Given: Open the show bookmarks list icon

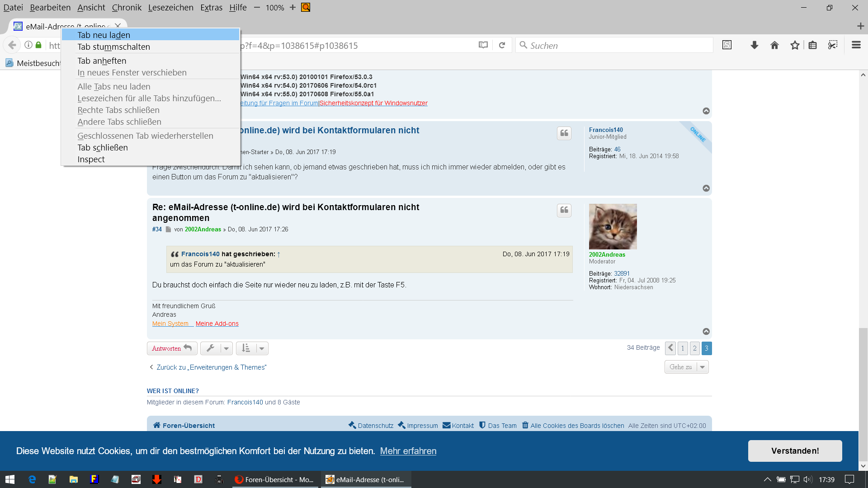Looking at the screenshot, I should click(812, 45).
